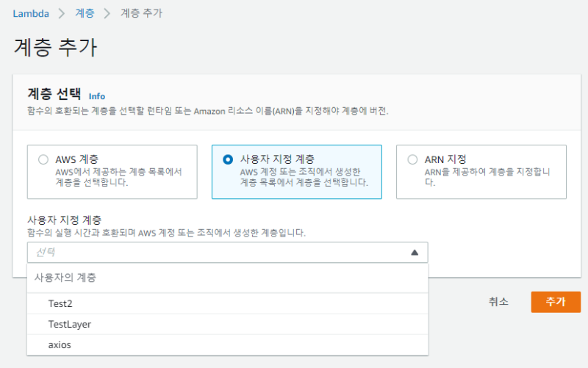Screen dimensions: 588x368
Task: Select the AWS 계층 radio option
Action: 43,159
